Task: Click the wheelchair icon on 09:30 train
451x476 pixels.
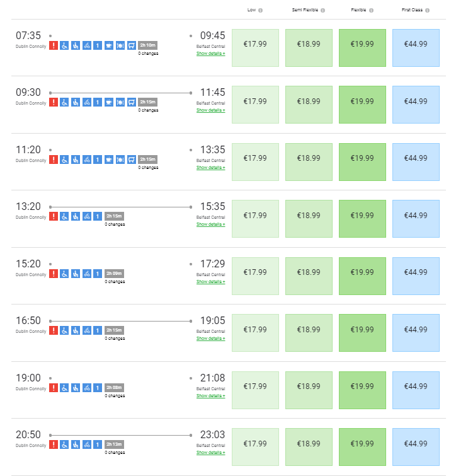Action: point(64,102)
